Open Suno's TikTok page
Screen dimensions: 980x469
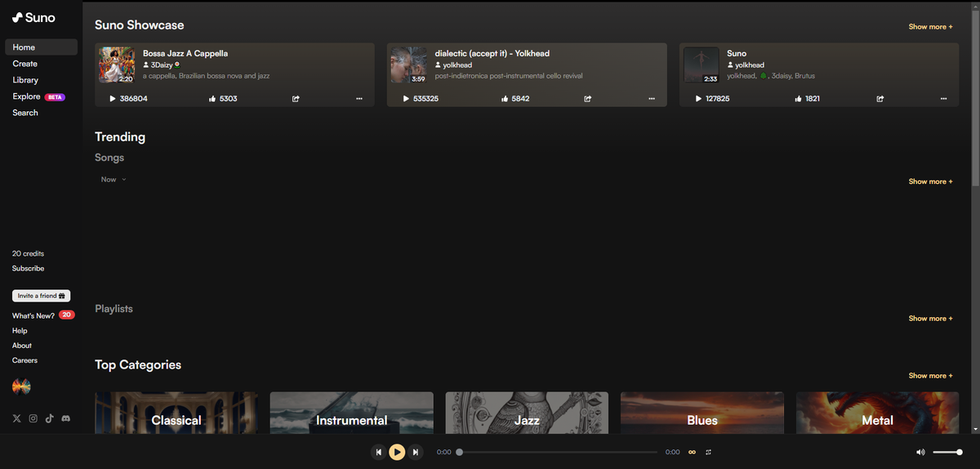tap(49, 418)
